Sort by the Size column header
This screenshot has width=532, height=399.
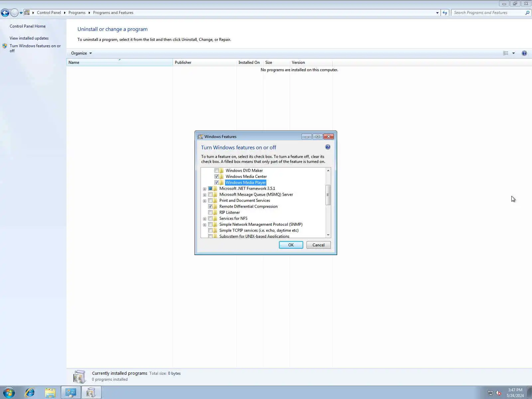coord(276,63)
